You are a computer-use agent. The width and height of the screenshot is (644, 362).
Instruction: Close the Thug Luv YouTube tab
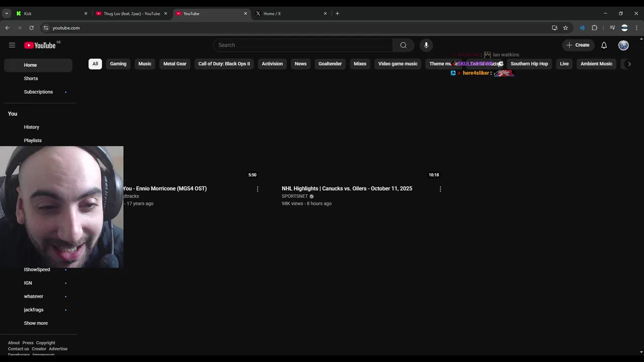click(166, 14)
